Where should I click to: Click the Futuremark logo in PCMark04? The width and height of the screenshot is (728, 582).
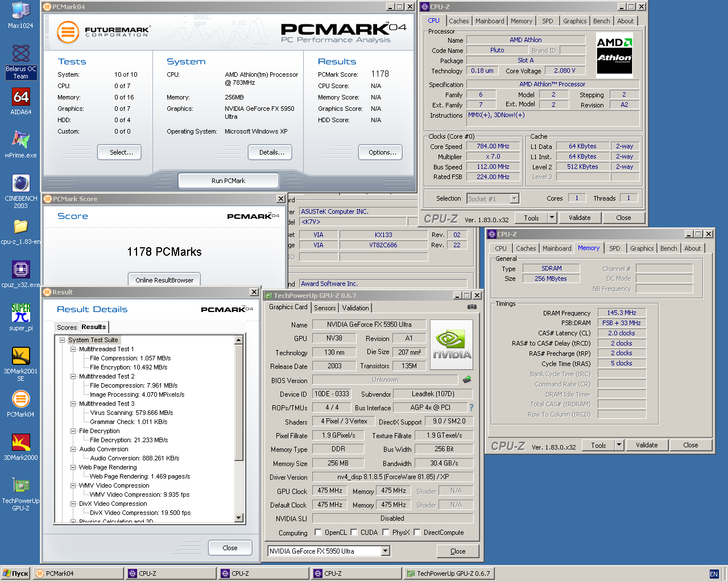(104, 32)
